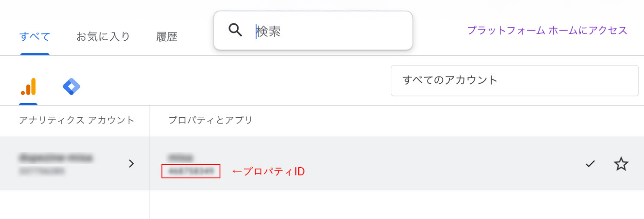Go to the 履歴 tab

(x=167, y=37)
